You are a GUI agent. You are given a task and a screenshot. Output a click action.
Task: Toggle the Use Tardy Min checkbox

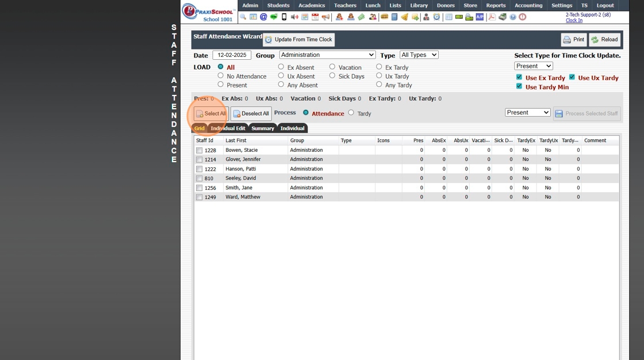pyautogui.click(x=519, y=86)
